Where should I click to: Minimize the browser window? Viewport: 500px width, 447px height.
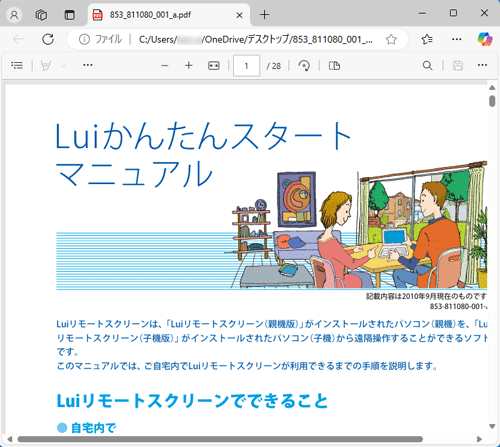[x=422, y=13]
